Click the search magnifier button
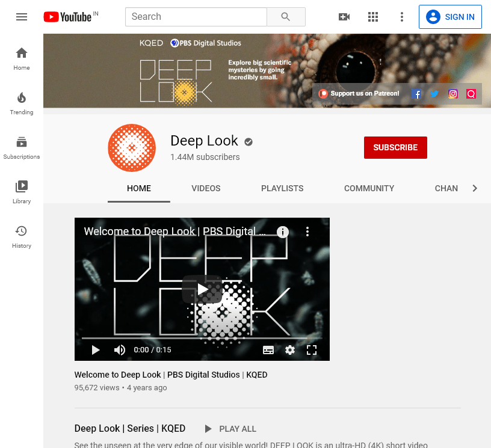The width and height of the screenshot is (491, 448). [x=286, y=17]
